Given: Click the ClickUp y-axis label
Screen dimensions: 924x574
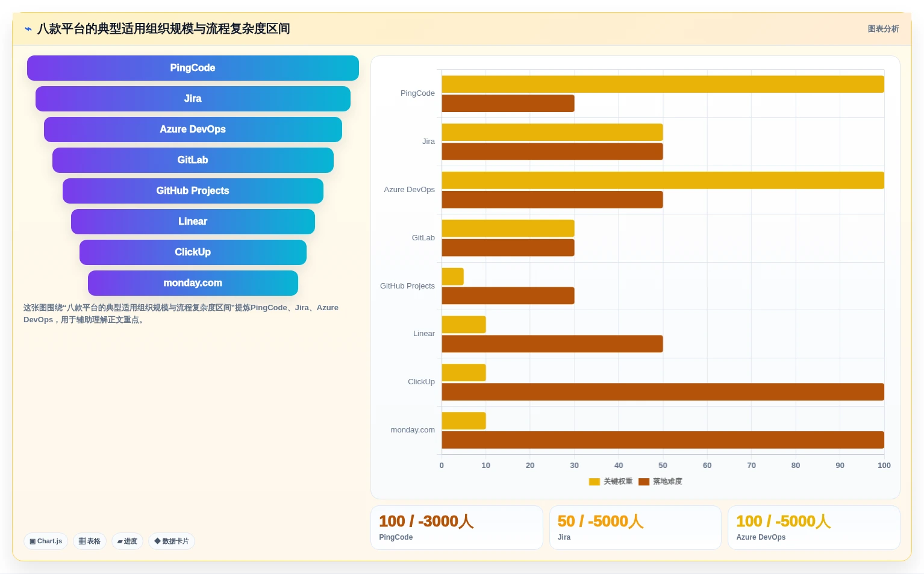Looking at the screenshot, I should pyautogui.click(x=421, y=382).
